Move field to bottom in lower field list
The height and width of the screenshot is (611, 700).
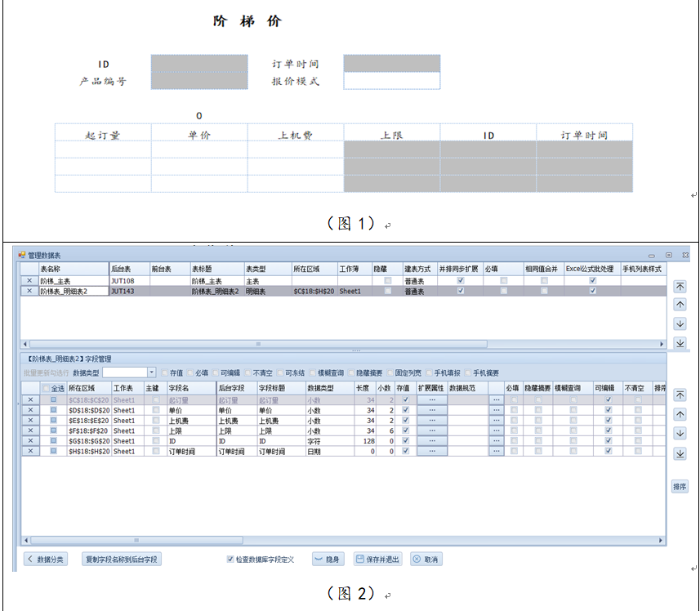click(680, 453)
